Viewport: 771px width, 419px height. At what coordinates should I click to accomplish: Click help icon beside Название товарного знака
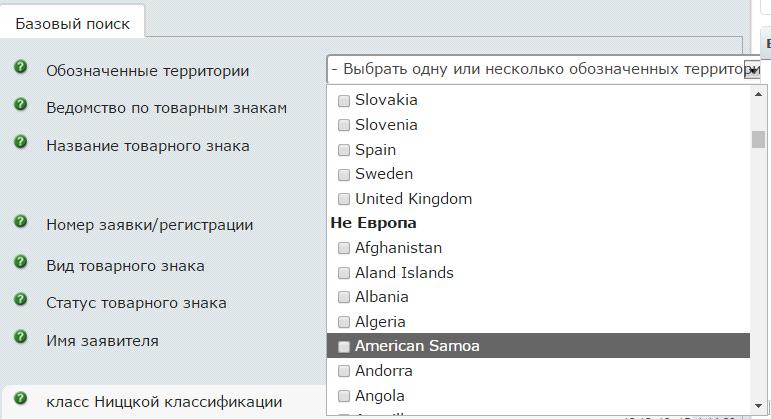(x=20, y=142)
